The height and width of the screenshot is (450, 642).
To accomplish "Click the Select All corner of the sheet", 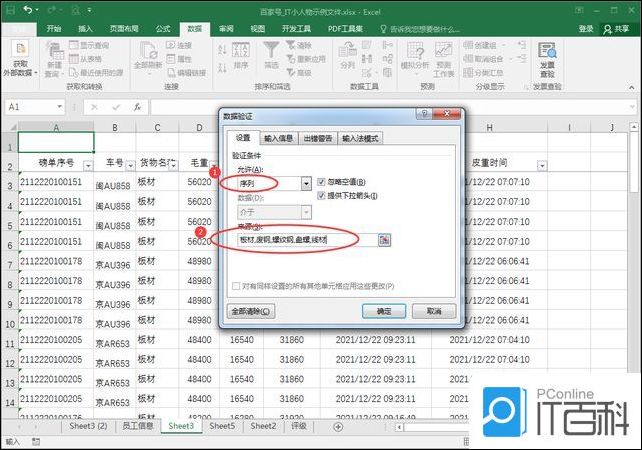I will [x=10, y=127].
